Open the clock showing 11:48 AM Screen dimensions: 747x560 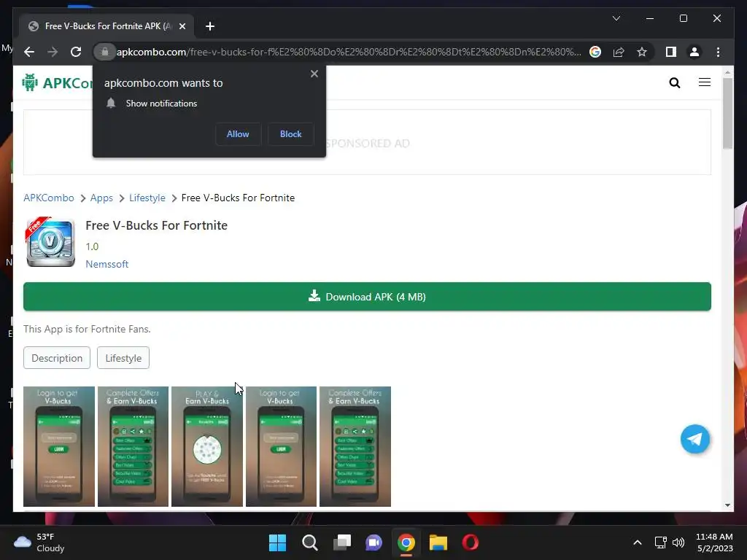715,542
